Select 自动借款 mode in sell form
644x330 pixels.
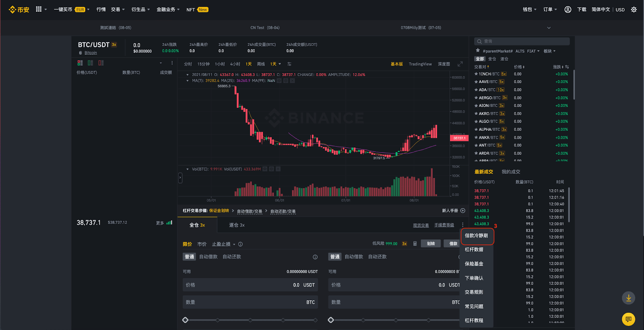click(354, 257)
